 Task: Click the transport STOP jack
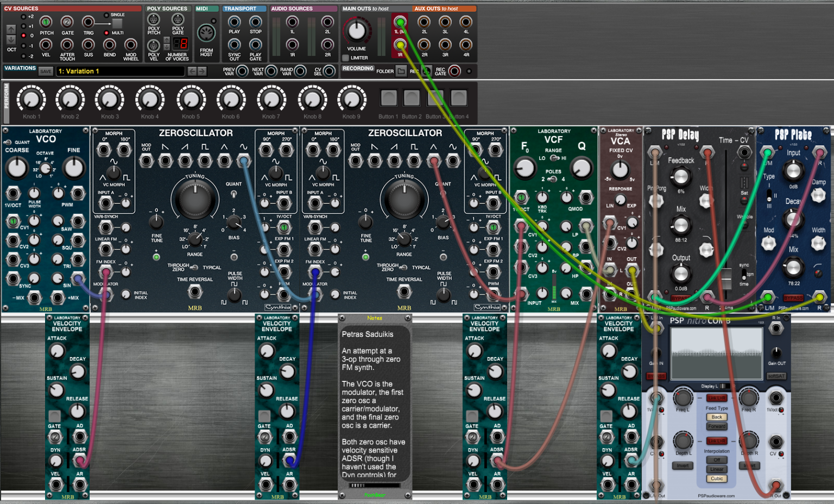click(x=256, y=22)
